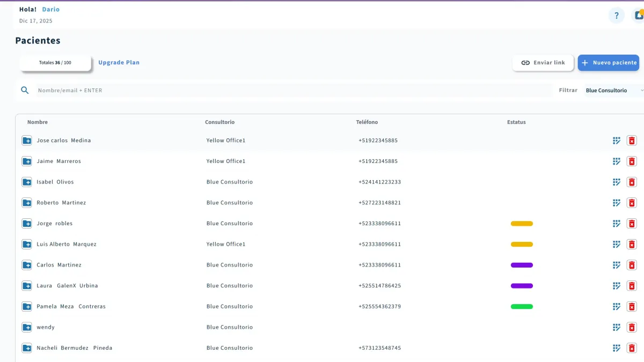Open Jose carlos Medina's patient folder icon

pyautogui.click(x=27, y=141)
